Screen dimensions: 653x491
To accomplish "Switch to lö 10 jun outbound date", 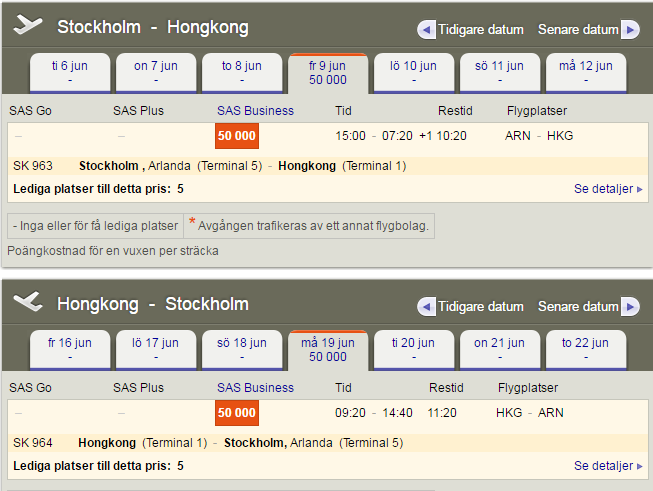I will coord(413,73).
